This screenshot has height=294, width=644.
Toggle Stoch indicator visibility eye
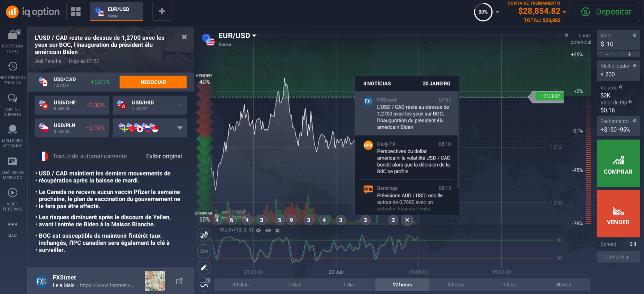[x=268, y=230]
